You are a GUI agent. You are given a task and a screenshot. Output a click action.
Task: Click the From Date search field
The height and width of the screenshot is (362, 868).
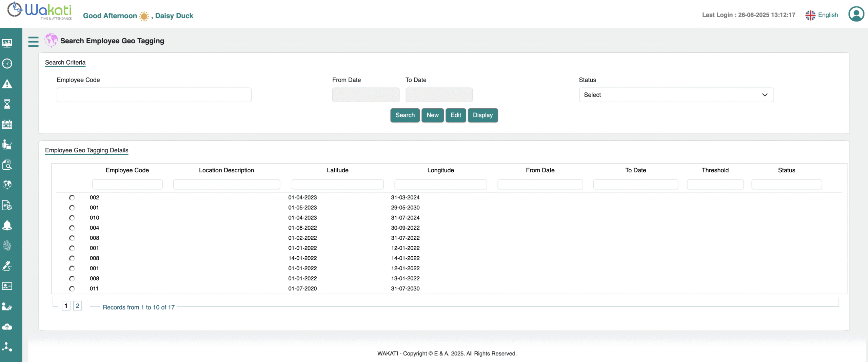366,95
